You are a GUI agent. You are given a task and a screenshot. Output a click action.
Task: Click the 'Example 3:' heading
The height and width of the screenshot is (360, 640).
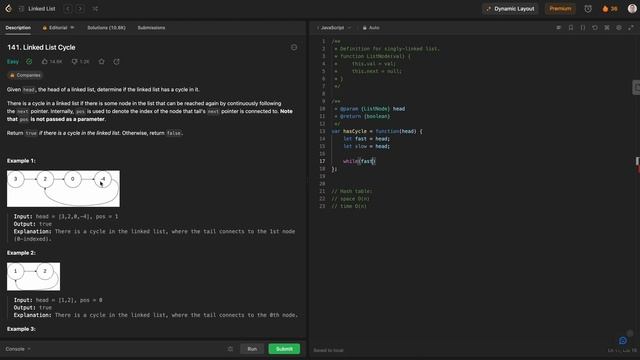coord(21,329)
